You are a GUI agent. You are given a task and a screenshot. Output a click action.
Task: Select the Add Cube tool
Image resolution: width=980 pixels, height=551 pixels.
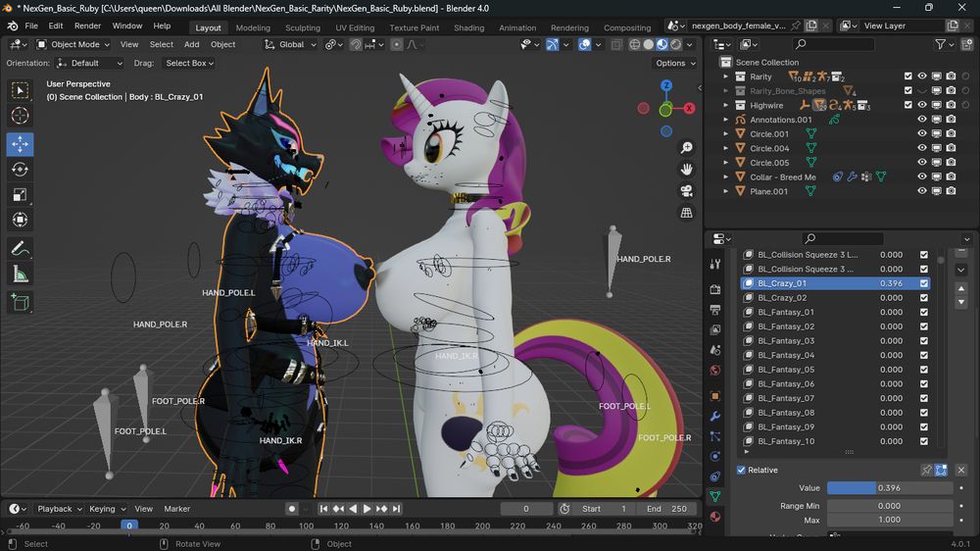pos(20,303)
